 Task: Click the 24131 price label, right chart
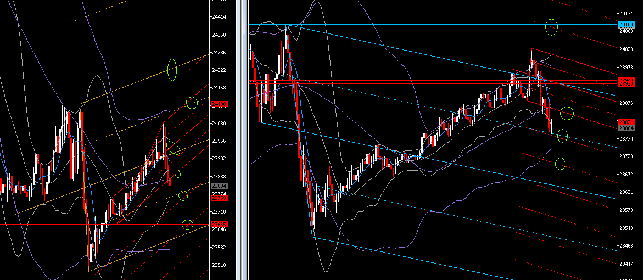tap(627, 13)
